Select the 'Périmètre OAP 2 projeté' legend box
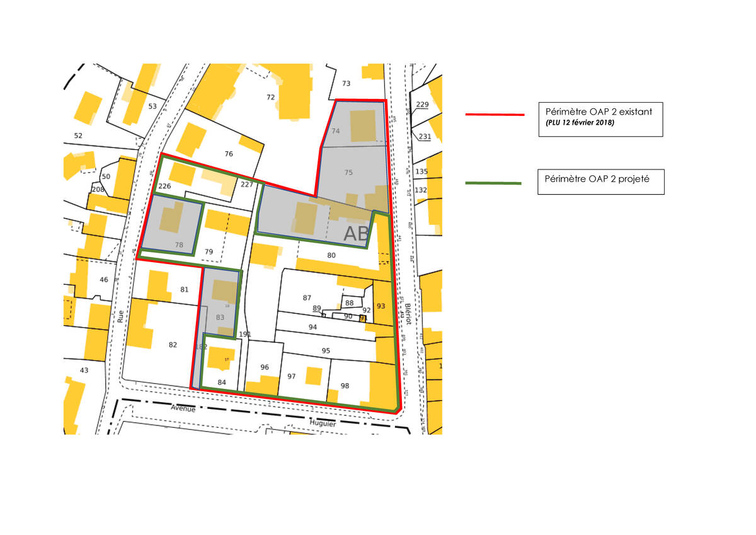This screenshot has height=535, width=756. [600, 181]
